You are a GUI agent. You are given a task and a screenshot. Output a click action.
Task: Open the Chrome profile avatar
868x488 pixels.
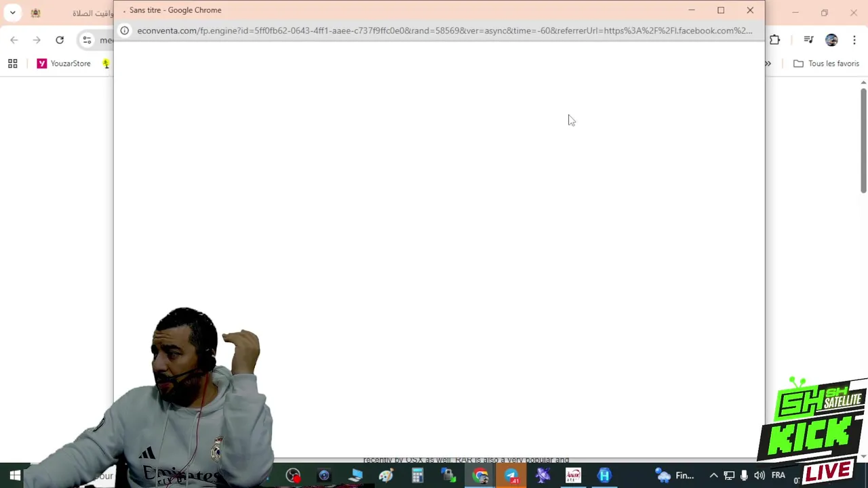[831, 40]
